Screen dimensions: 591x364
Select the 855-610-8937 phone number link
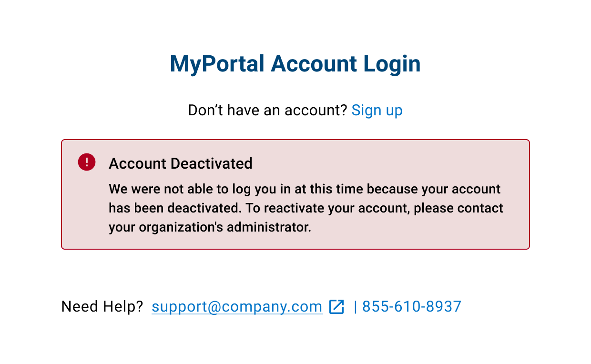(412, 306)
